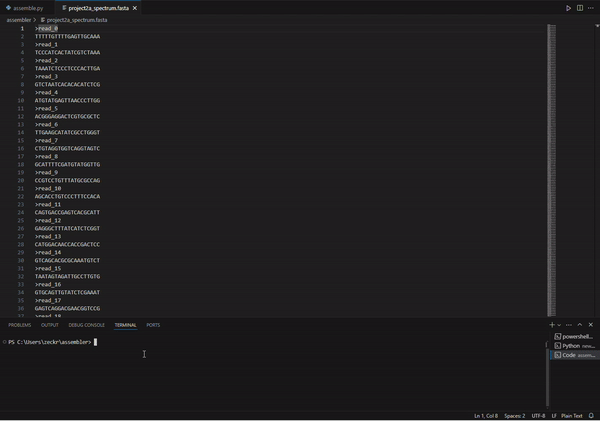The width and height of the screenshot is (600, 421).
Task: Close the project2a_spectrum.fasta tab
Action: [x=135, y=8]
